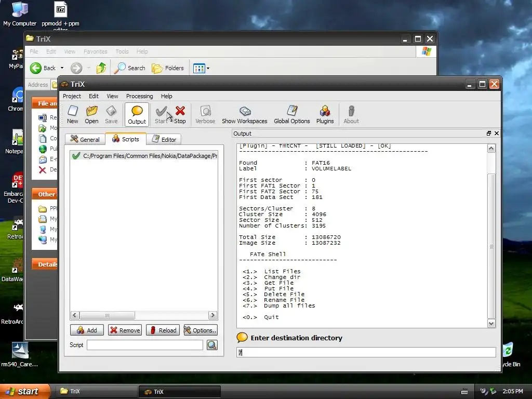Viewport: 532px width, 399px height.
Task: Click the Remove script button
Action: point(125,330)
